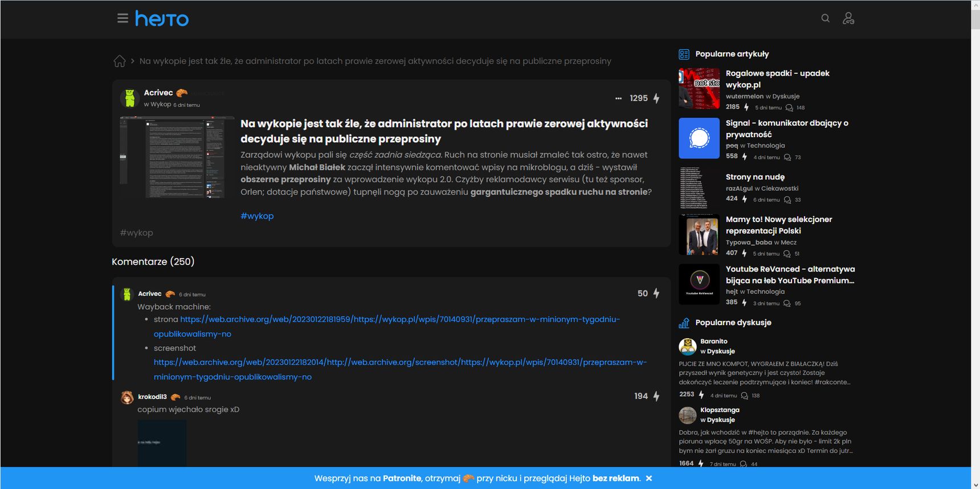Screen dimensions: 980x489
Task: Open Signal - komunikator dbający o prywatność article
Action: [787, 129]
